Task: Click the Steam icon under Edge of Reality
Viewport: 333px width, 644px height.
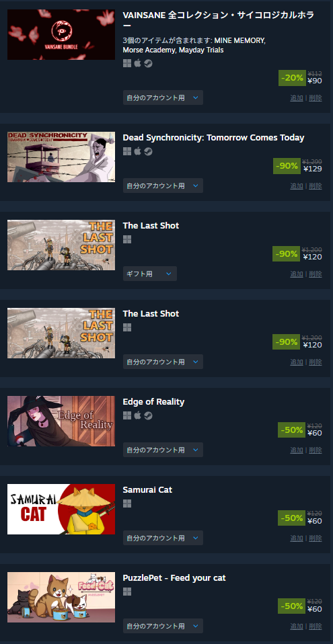Action: [149, 415]
